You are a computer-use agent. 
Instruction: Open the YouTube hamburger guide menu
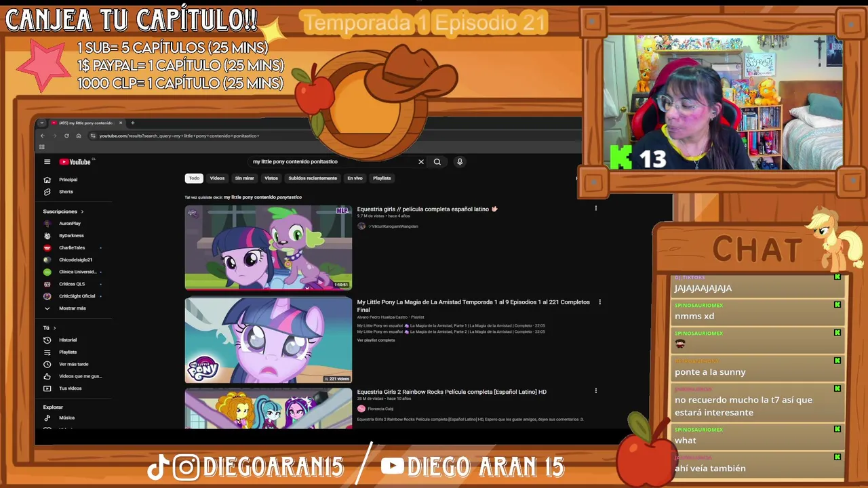click(x=47, y=162)
